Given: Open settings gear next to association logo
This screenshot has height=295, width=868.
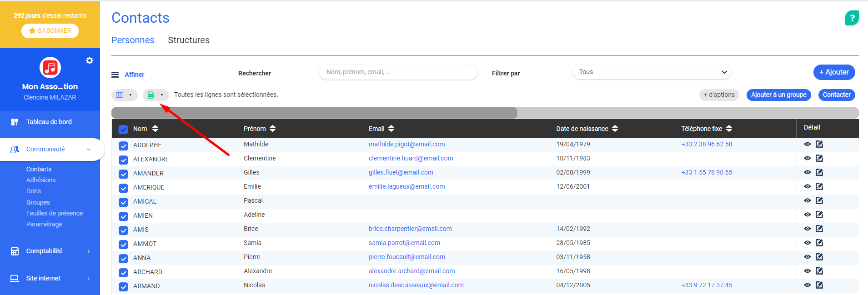Looking at the screenshot, I should [90, 60].
